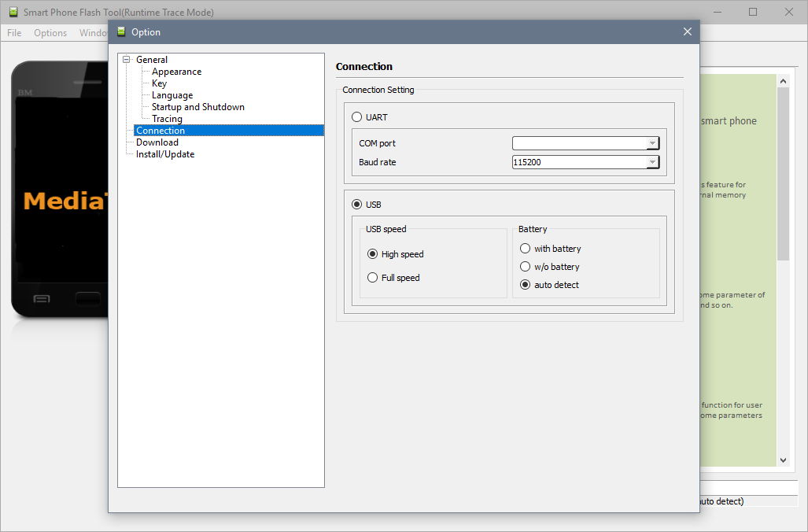808x532 pixels.
Task: Close the Option dialog
Action: (x=687, y=32)
